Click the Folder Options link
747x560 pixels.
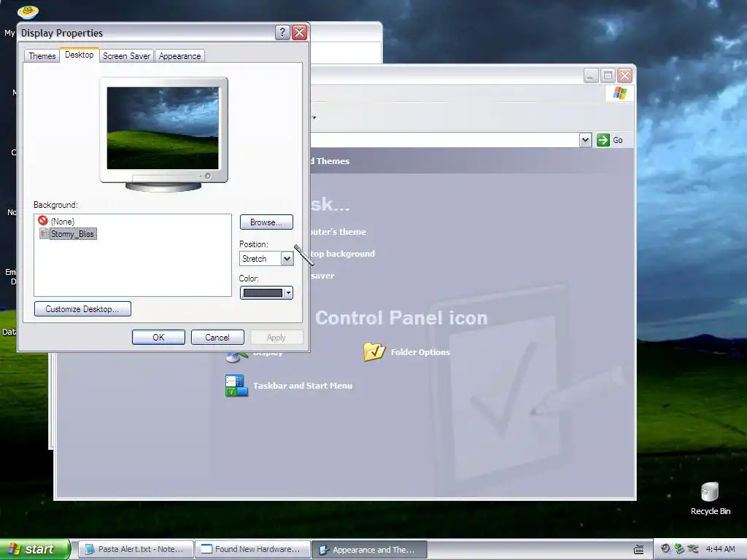point(420,352)
